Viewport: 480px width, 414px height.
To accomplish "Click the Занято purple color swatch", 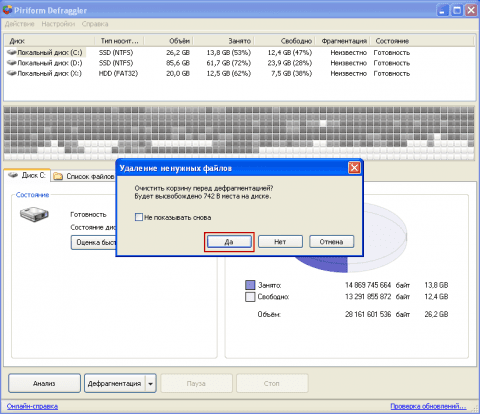I will point(250,285).
